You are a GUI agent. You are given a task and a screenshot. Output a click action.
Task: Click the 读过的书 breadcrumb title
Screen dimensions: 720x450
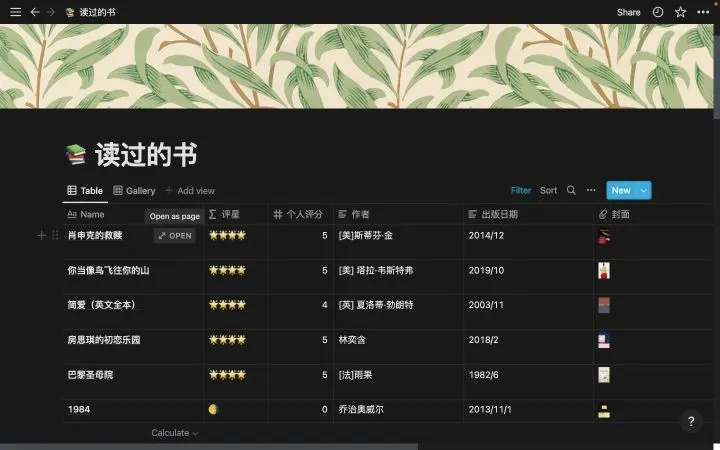[97, 12]
